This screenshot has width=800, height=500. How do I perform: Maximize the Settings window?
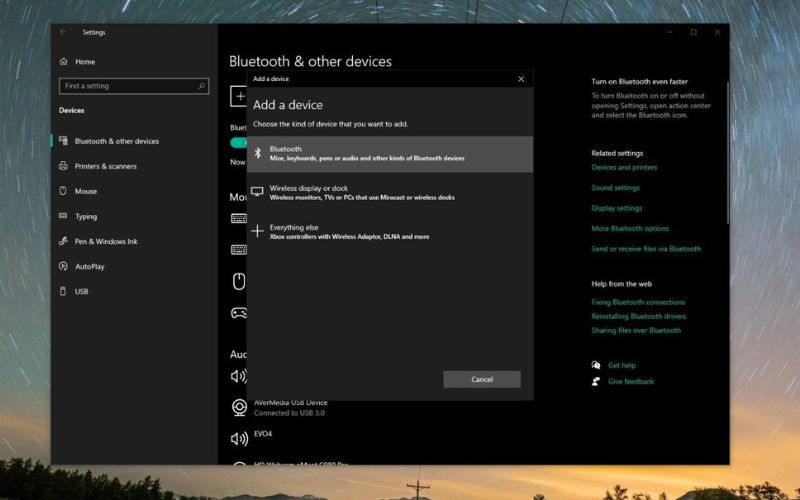(x=693, y=32)
